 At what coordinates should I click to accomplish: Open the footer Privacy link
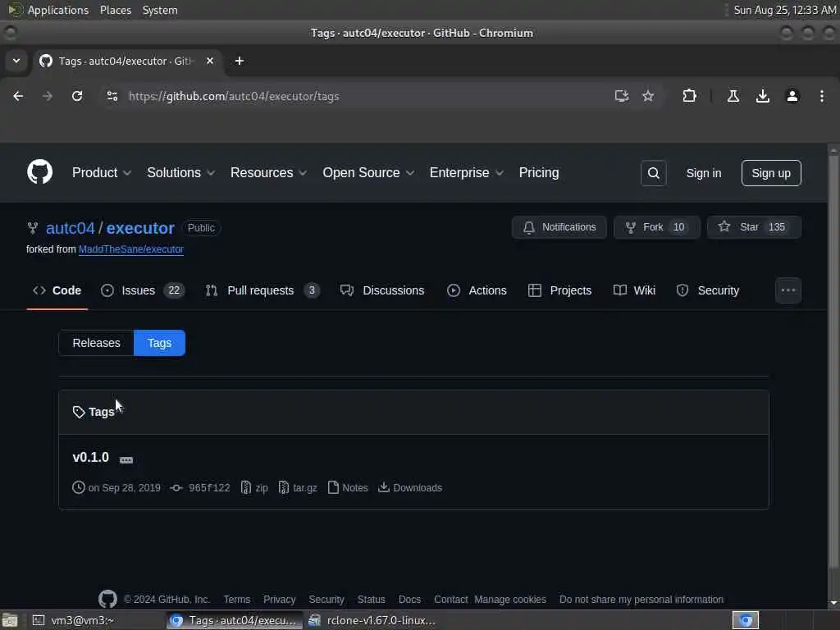coord(279,600)
